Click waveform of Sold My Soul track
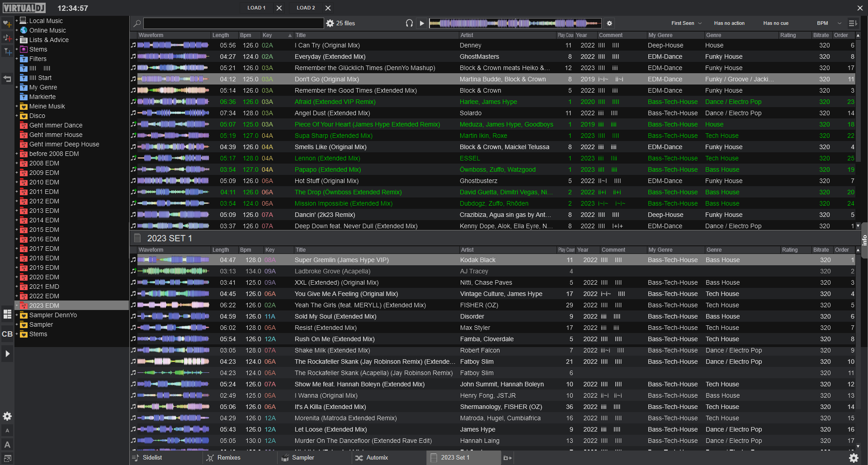 coord(173,316)
